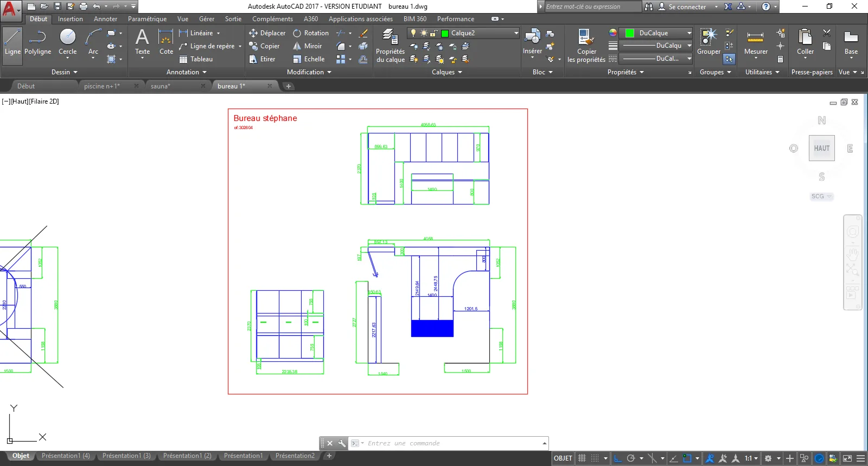Switch to sauna drawing tab
The width and height of the screenshot is (868, 466).
click(161, 86)
